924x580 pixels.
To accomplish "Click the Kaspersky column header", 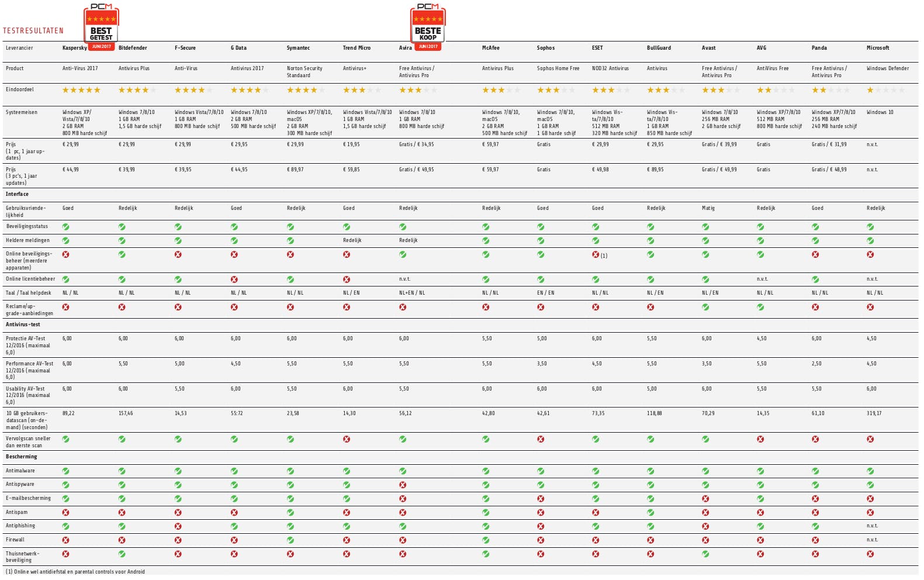I will coord(75,48).
